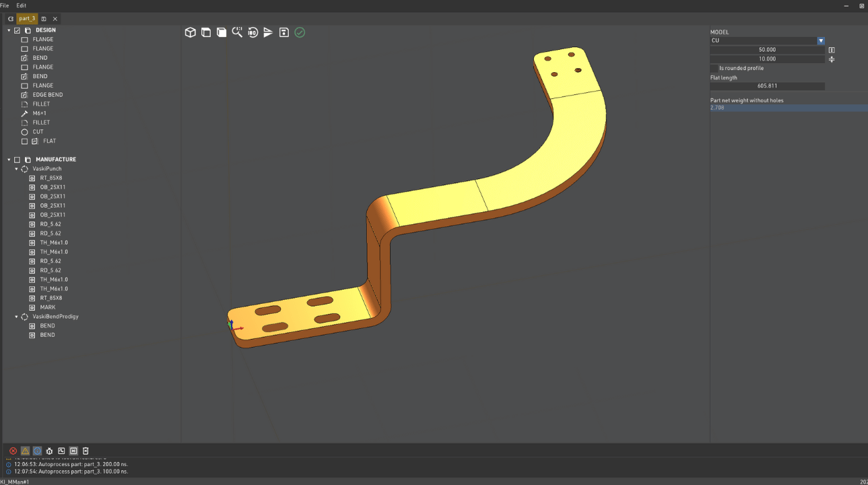
Task: Click the width field showing 50.000
Action: click(x=767, y=50)
